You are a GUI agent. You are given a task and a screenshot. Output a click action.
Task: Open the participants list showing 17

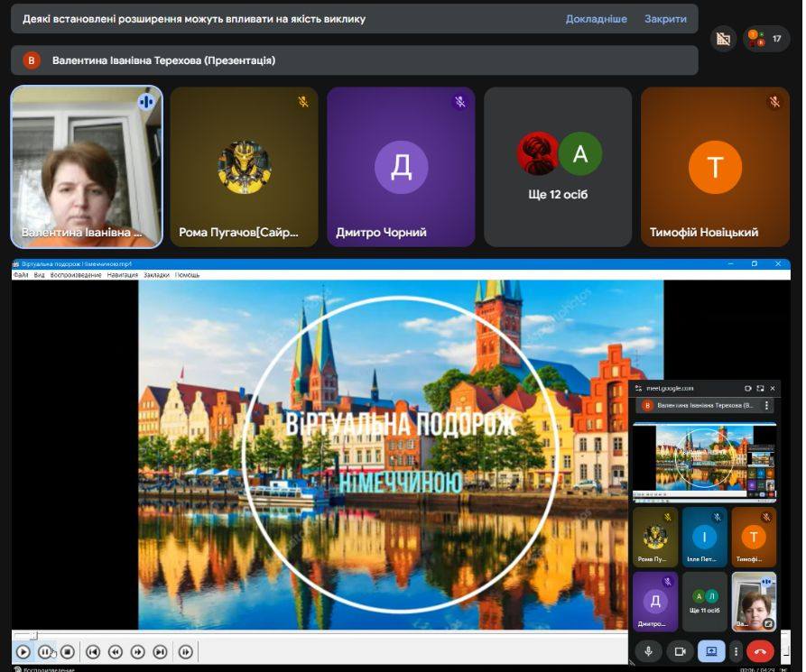coord(766,39)
